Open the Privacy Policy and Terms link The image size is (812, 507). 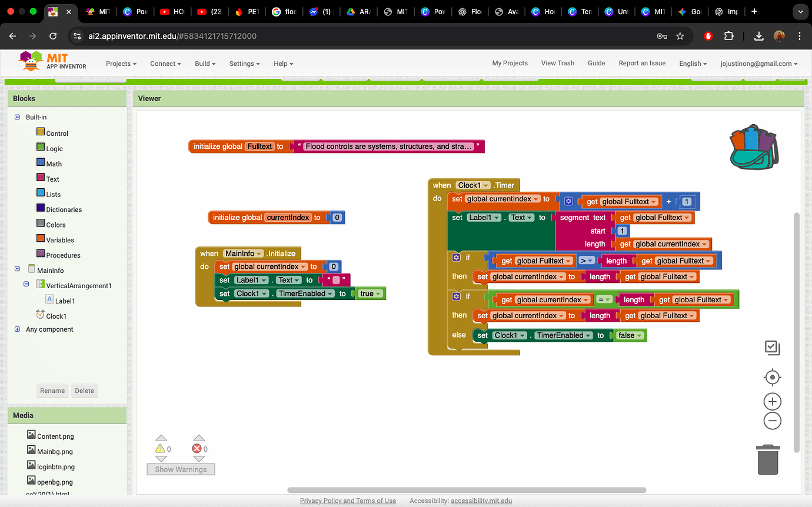tap(348, 501)
